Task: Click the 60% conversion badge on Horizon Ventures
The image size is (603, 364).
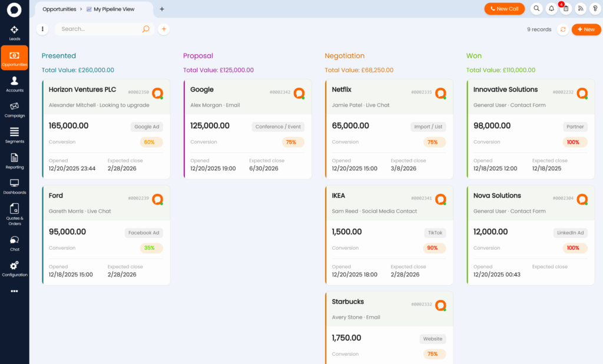Action: click(x=150, y=142)
